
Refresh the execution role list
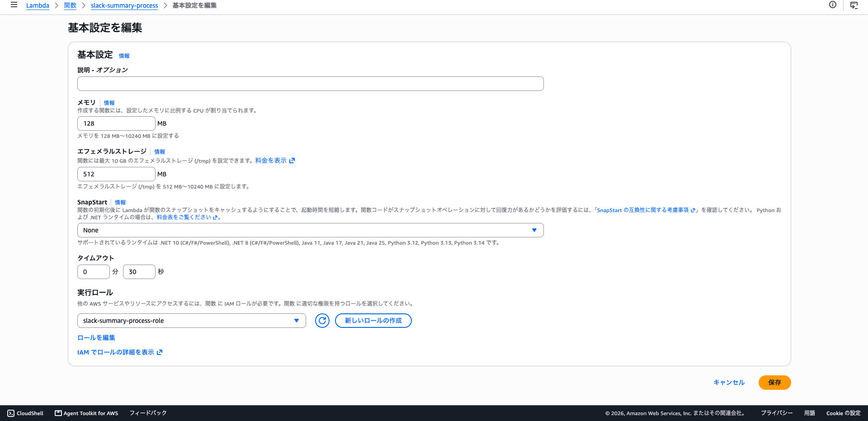322,321
